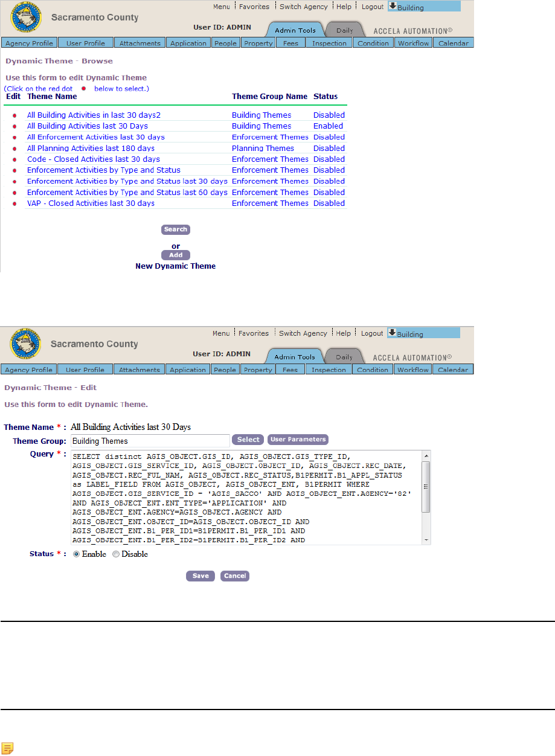Click Switch Agency in Browse screen header
This screenshot has height=756, width=555.
(304, 7)
